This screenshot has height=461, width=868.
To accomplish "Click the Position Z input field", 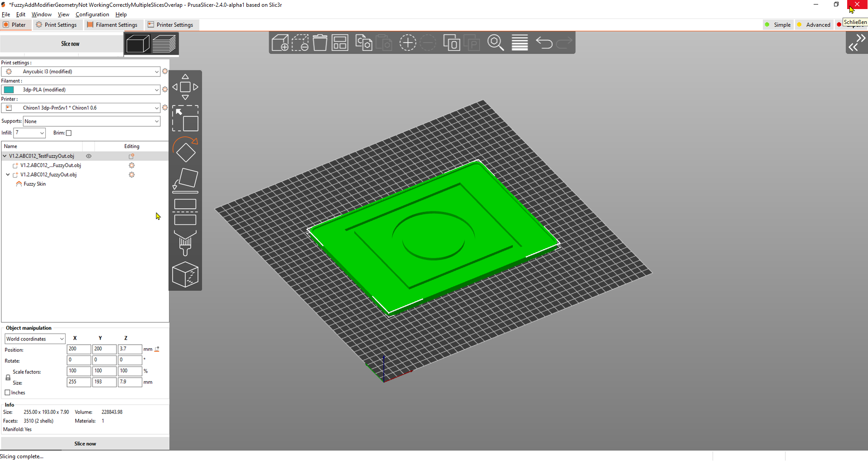I will tap(130, 349).
